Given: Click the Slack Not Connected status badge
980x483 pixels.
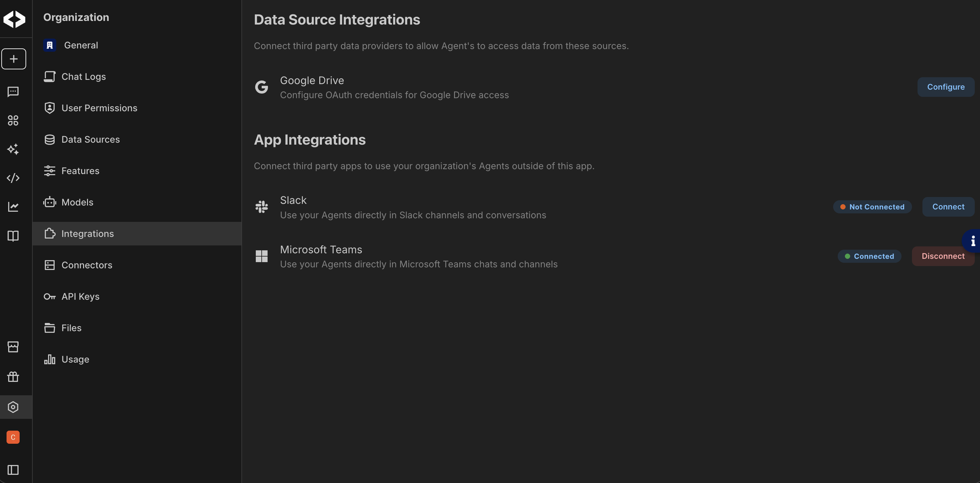Looking at the screenshot, I should pyautogui.click(x=872, y=207).
